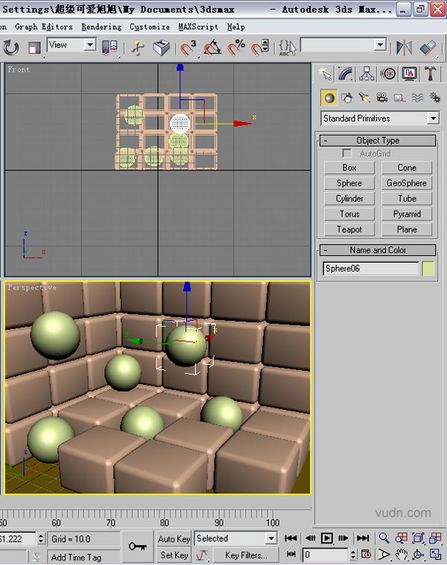
Task: Switch to the Utilities hammer tab
Action: pyautogui.click(x=430, y=74)
